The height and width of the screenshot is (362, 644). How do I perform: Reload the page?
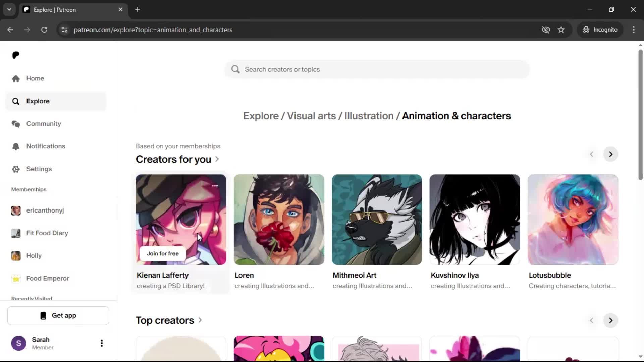pos(44,30)
